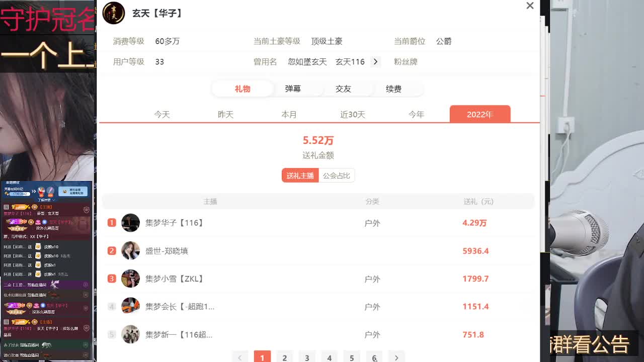Click 集梦新一 streamer name link

pyautogui.click(x=179, y=334)
